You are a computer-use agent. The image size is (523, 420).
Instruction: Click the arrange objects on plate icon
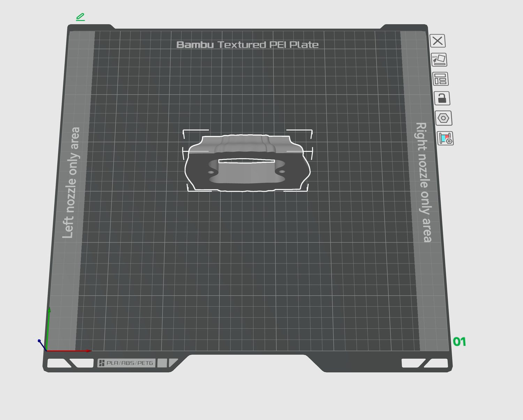click(x=441, y=79)
